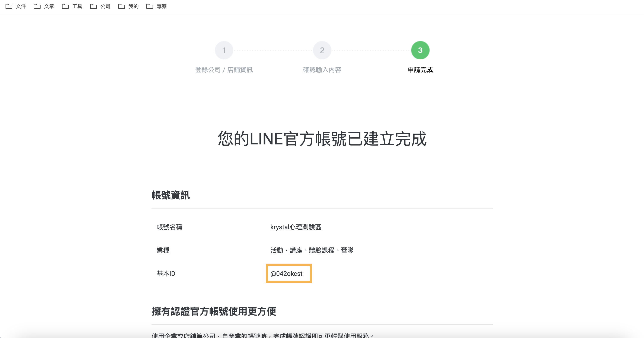Click the heading 您的LINE官方帳號已建立完成
Screen dimensions: 644x338
[x=322, y=139]
